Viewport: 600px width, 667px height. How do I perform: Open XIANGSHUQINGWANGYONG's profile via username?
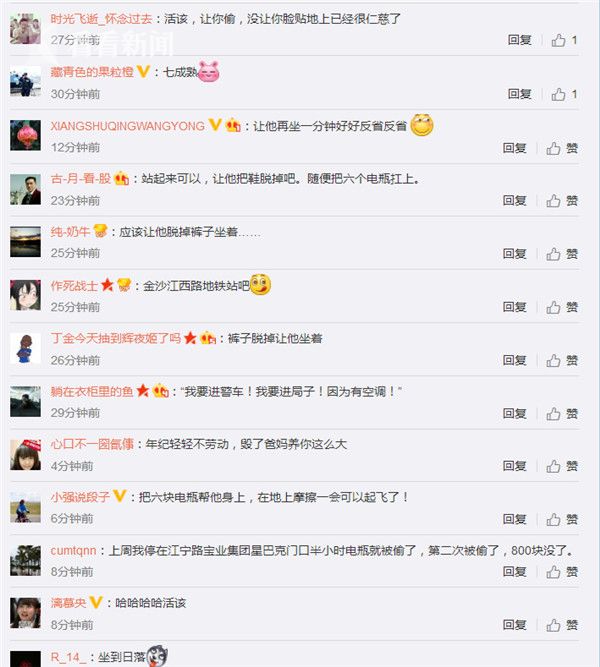[128, 126]
